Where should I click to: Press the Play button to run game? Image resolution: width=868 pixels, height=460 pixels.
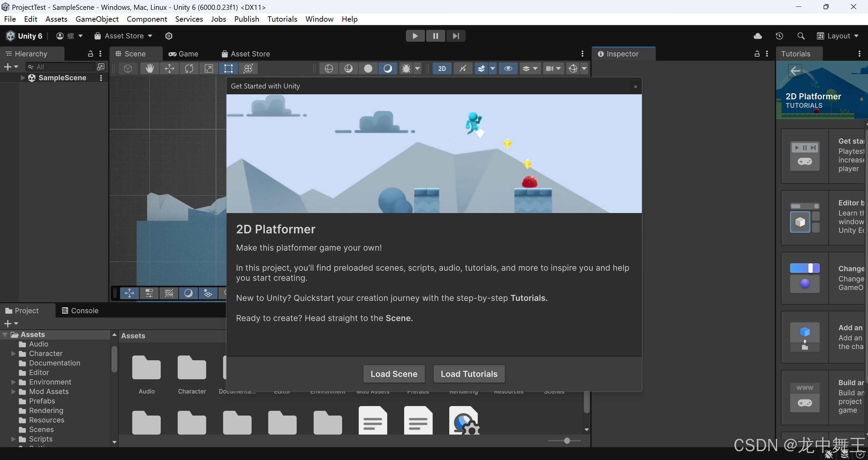tap(415, 36)
